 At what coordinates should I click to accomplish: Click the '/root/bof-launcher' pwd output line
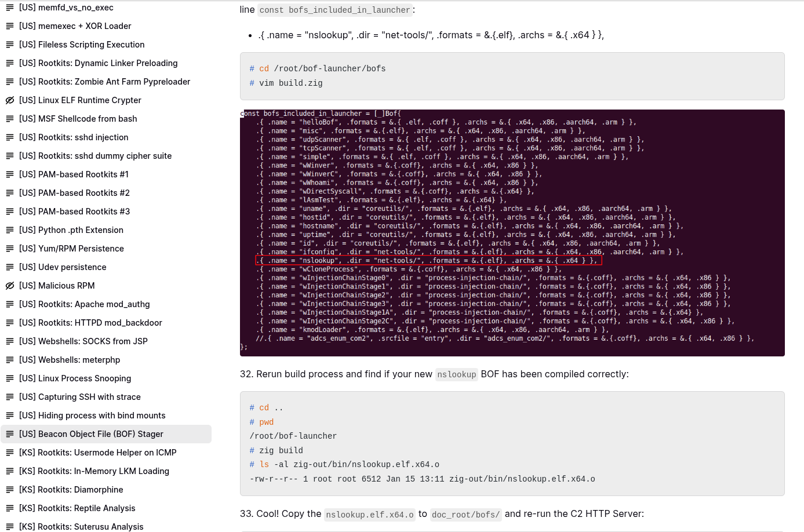(x=293, y=436)
